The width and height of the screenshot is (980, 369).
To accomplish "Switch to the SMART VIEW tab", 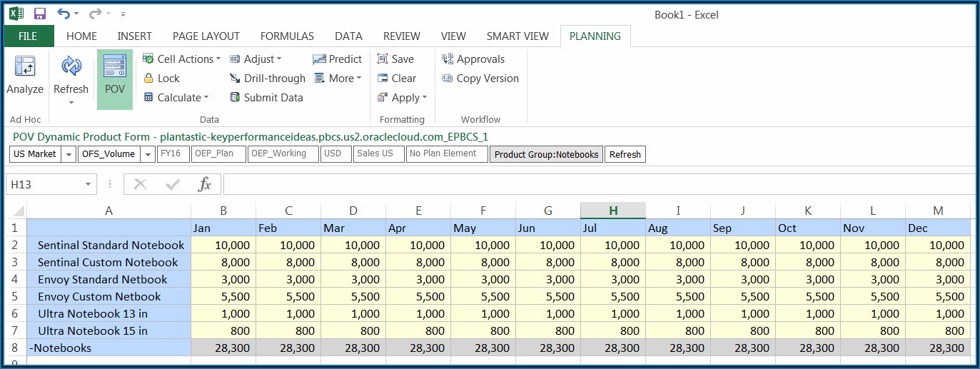I will [x=517, y=36].
